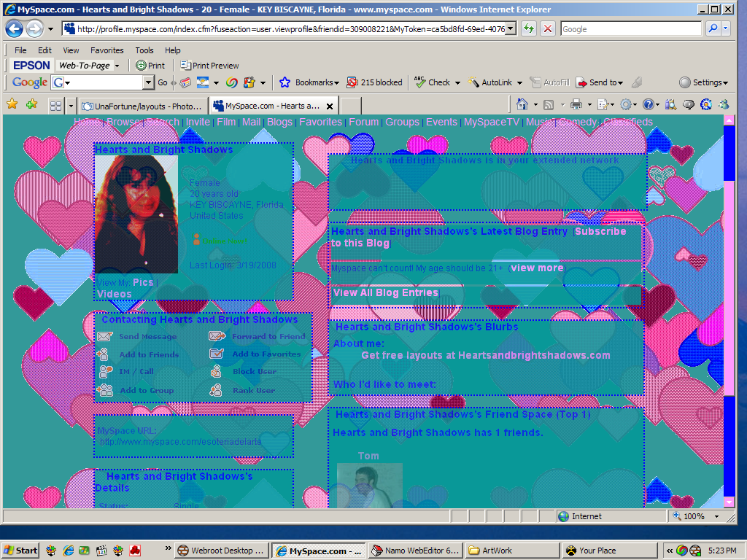Expand the Check button dropdown arrow

[x=457, y=83]
